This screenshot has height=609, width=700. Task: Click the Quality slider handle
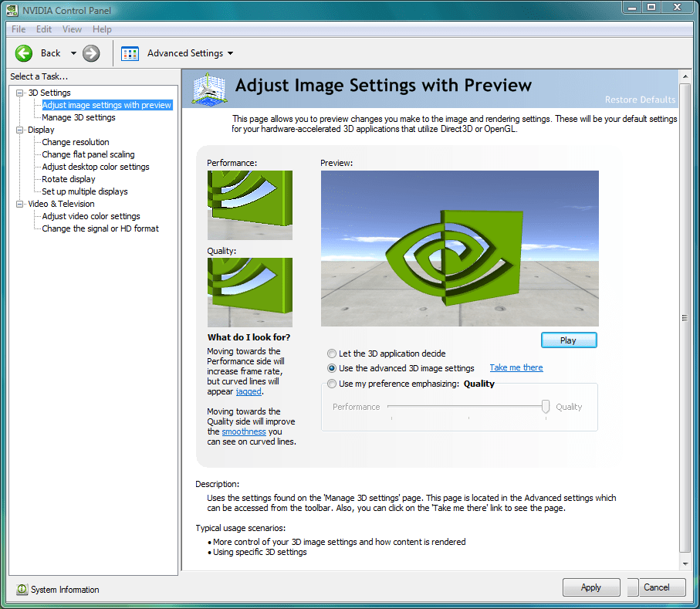click(546, 407)
